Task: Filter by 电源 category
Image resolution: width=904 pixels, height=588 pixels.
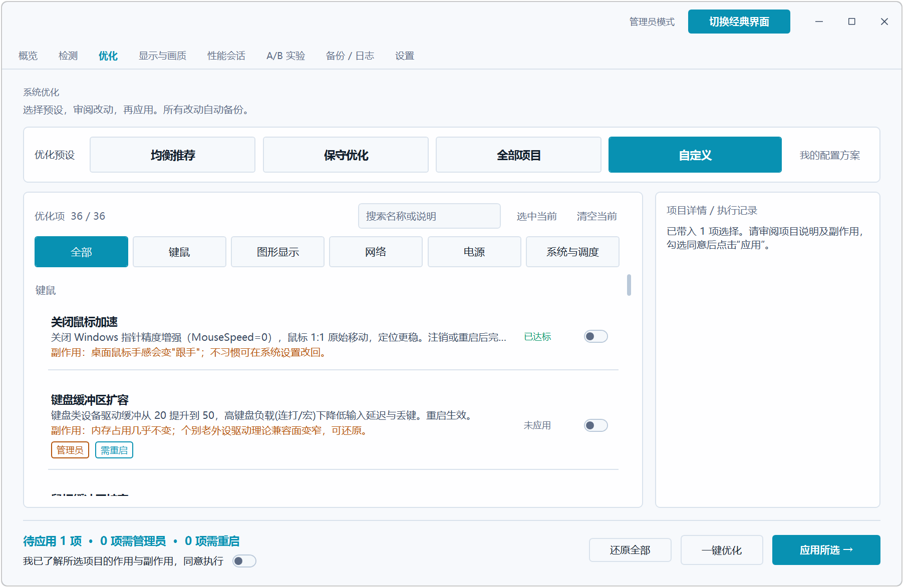Action: point(474,252)
